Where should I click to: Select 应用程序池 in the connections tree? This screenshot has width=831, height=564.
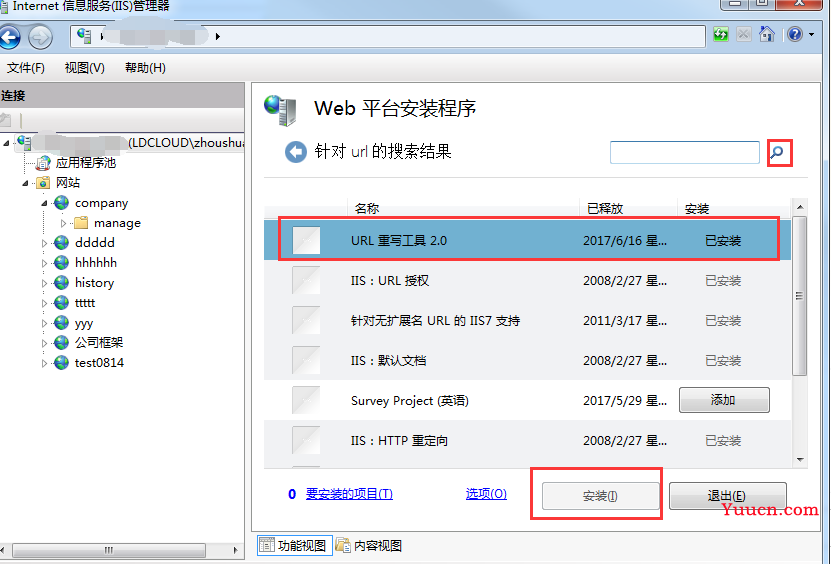[x=85, y=163]
